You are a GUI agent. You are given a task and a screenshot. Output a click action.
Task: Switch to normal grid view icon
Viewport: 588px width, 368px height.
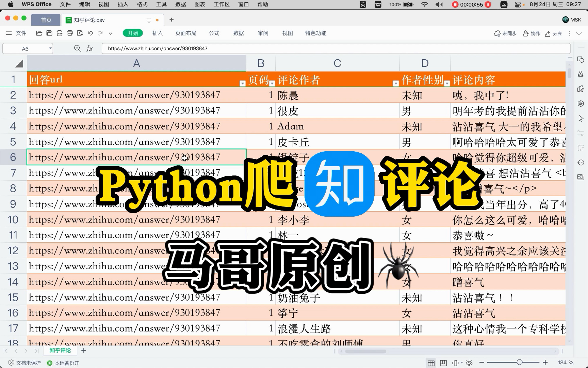(431, 363)
